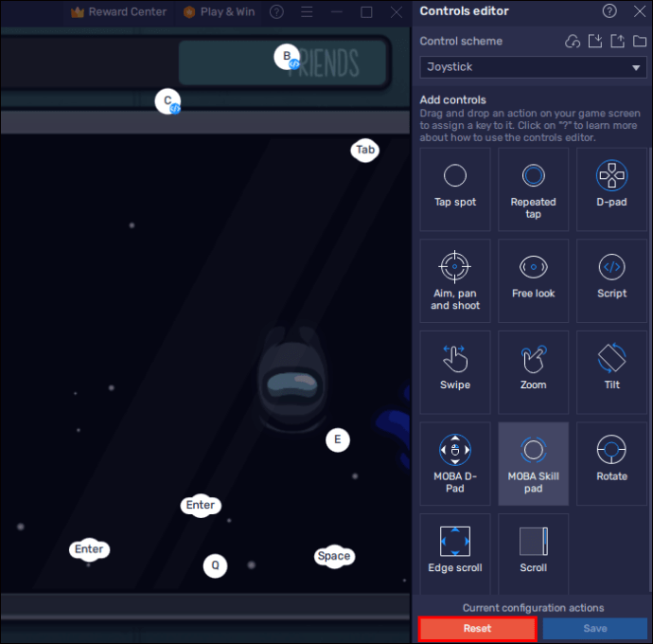Image resolution: width=653 pixels, height=644 pixels.
Task: Select the Swipe control
Action: point(455,372)
